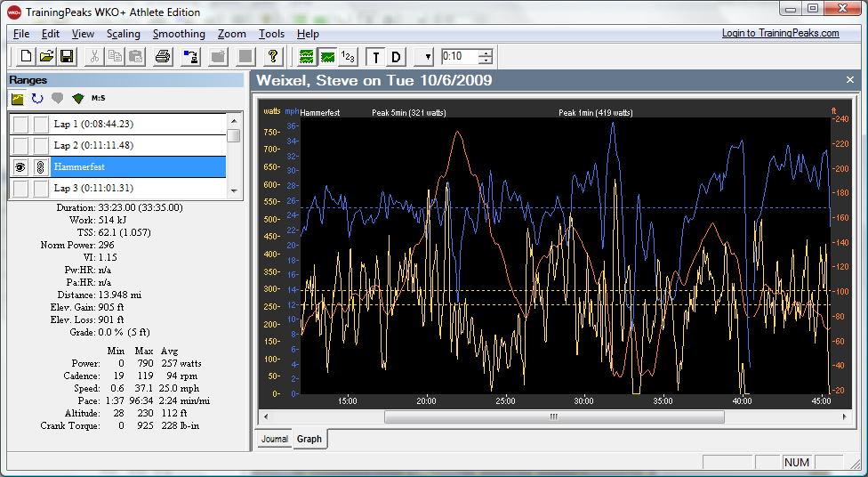Open the Zoom menu

pos(232,34)
